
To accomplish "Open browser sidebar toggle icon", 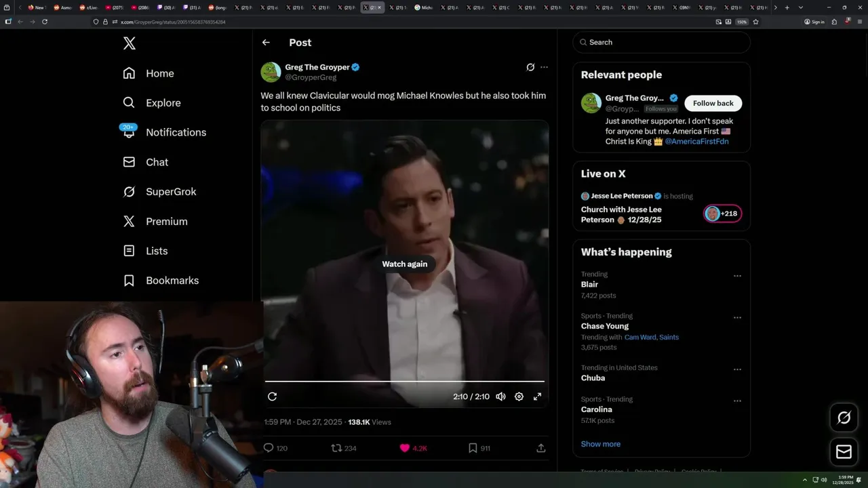I will tap(7, 22).
